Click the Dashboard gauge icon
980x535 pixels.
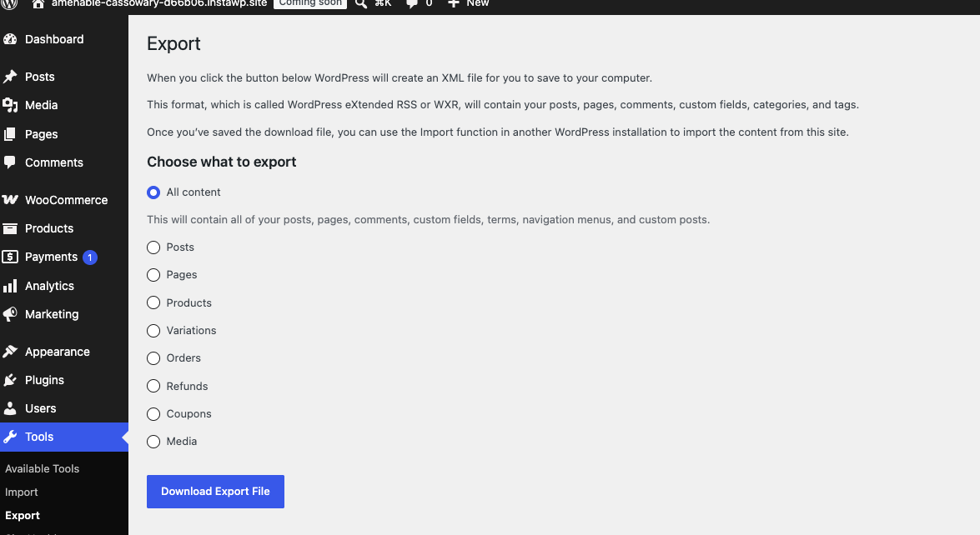pyautogui.click(x=10, y=39)
